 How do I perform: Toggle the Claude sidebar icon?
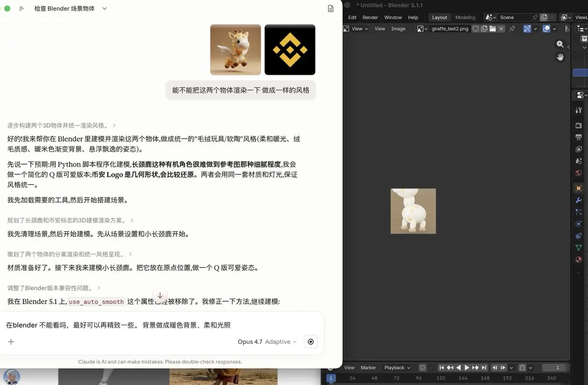[x=22, y=8]
